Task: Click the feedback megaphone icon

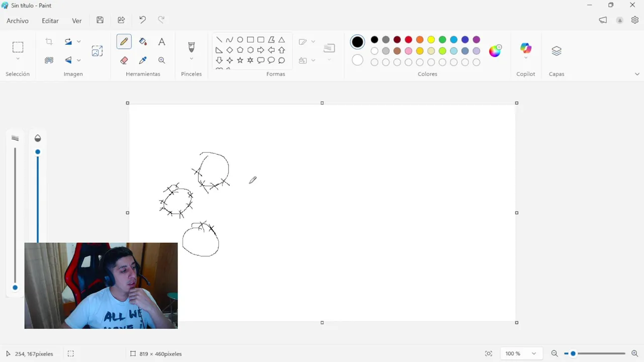Action: pyautogui.click(x=603, y=20)
